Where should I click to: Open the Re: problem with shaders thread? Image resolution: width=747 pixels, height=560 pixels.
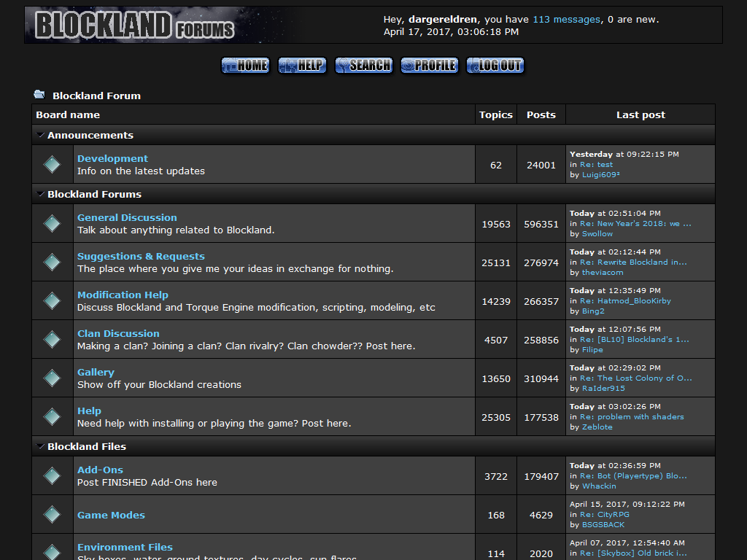[633, 416]
